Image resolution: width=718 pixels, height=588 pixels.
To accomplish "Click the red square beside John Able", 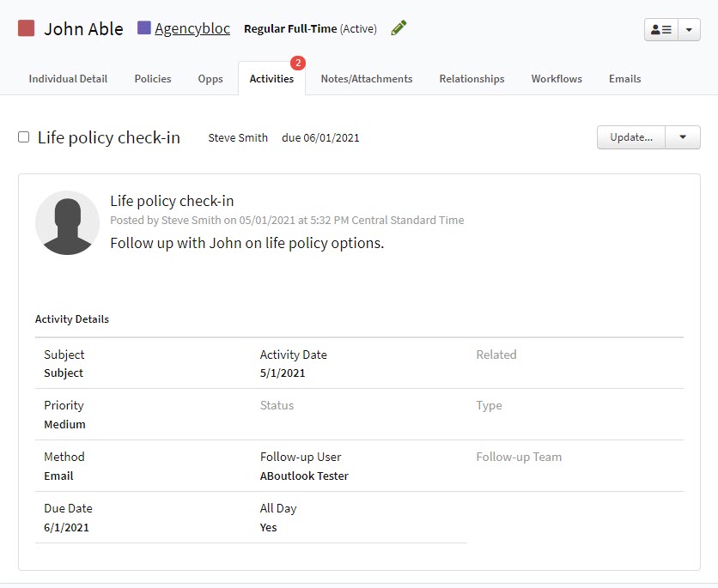I will pyautogui.click(x=24, y=28).
